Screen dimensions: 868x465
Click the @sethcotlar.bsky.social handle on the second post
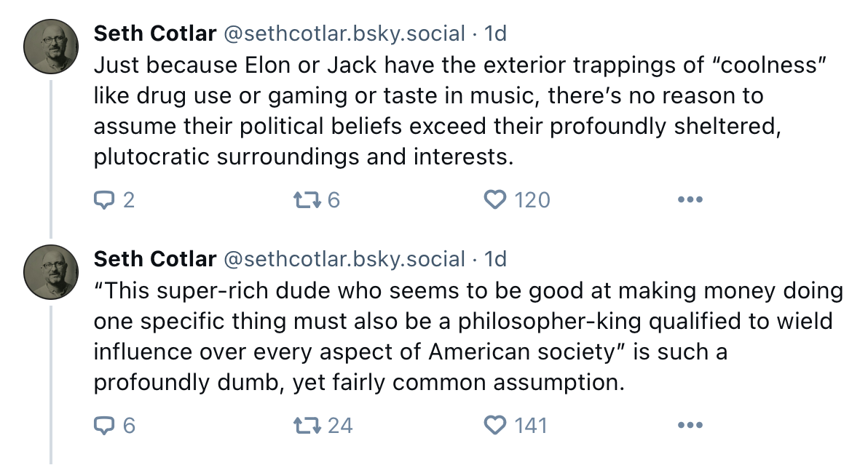(x=344, y=259)
